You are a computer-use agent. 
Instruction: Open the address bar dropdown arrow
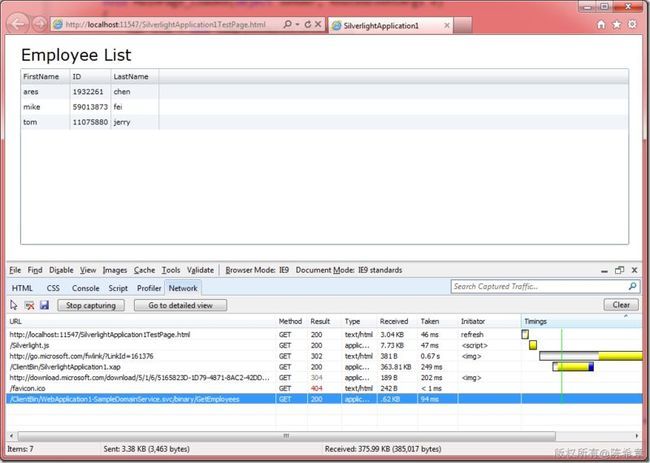297,24
